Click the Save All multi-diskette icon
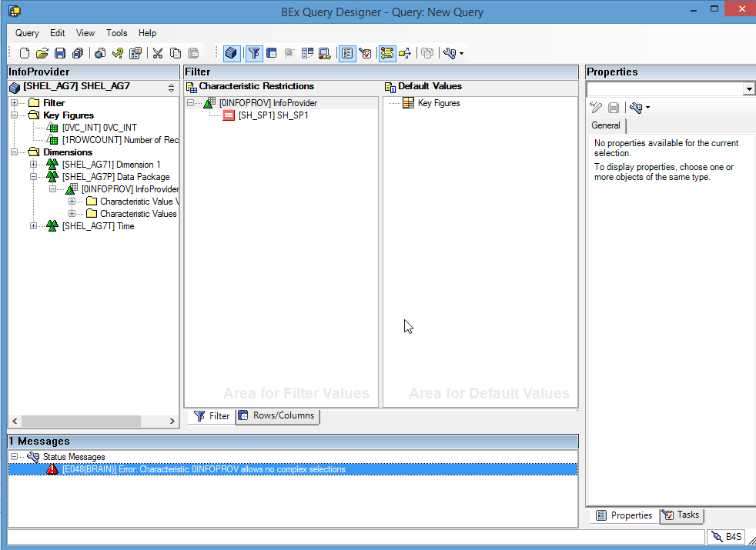 [78, 53]
